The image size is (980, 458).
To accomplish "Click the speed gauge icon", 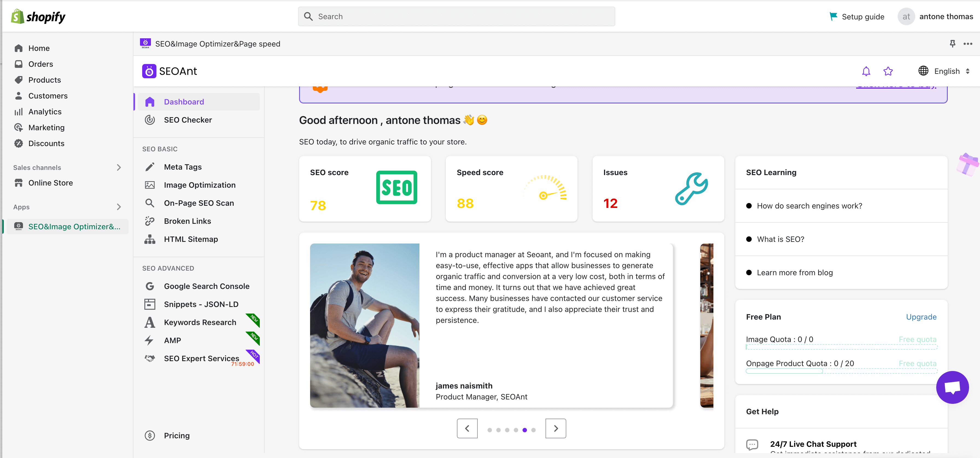I will (545, 188).
